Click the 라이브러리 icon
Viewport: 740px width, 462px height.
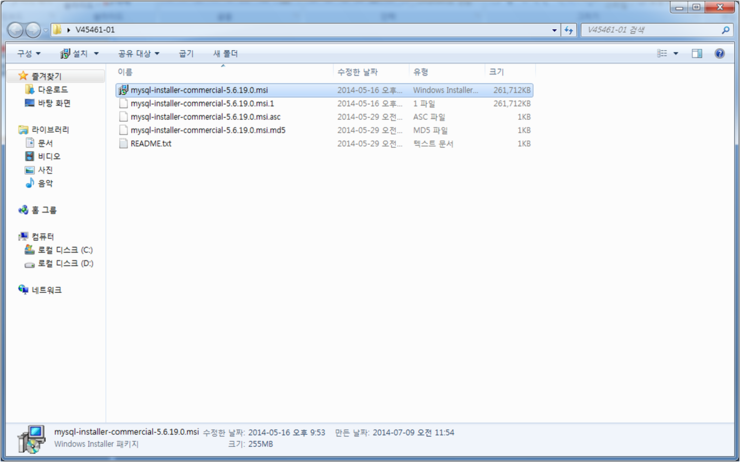(x=23, y=129)
